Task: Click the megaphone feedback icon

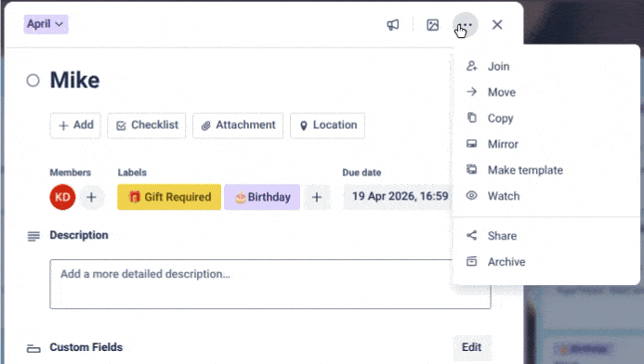Action: (x=393, y=25)
